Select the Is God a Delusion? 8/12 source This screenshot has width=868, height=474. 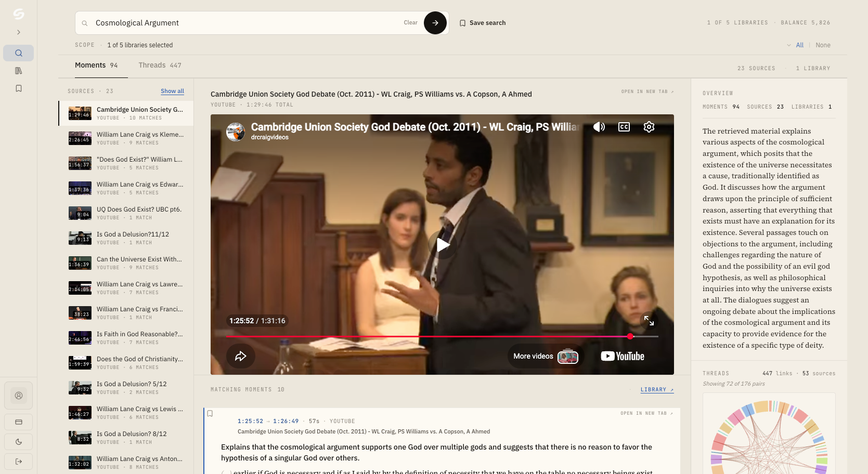coord(126,438)
